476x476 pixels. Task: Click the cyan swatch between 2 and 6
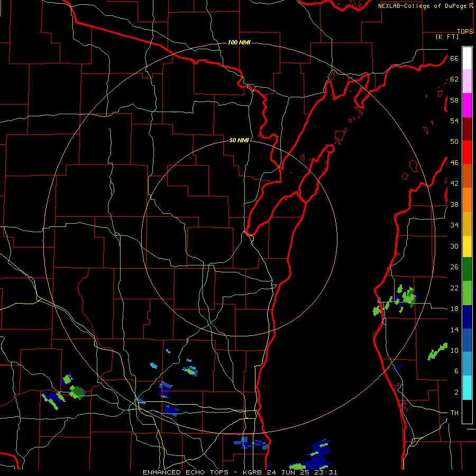467,388
